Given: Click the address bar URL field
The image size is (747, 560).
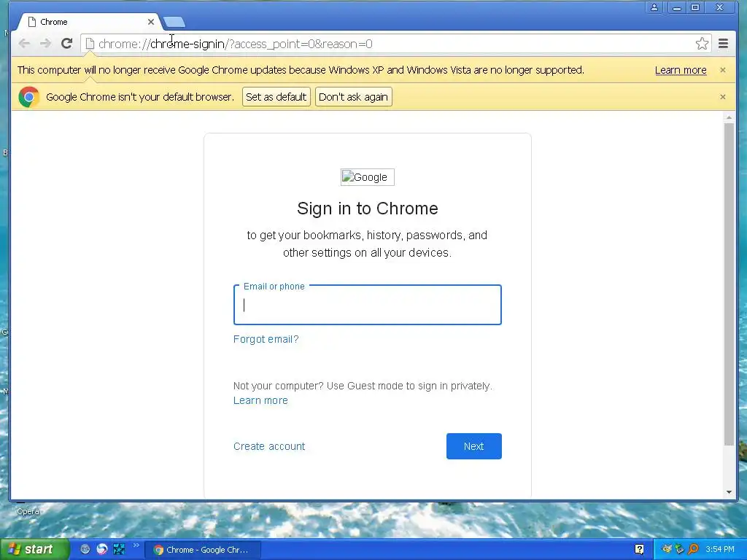Looking at the screenshot, I should tap(395, 44).
